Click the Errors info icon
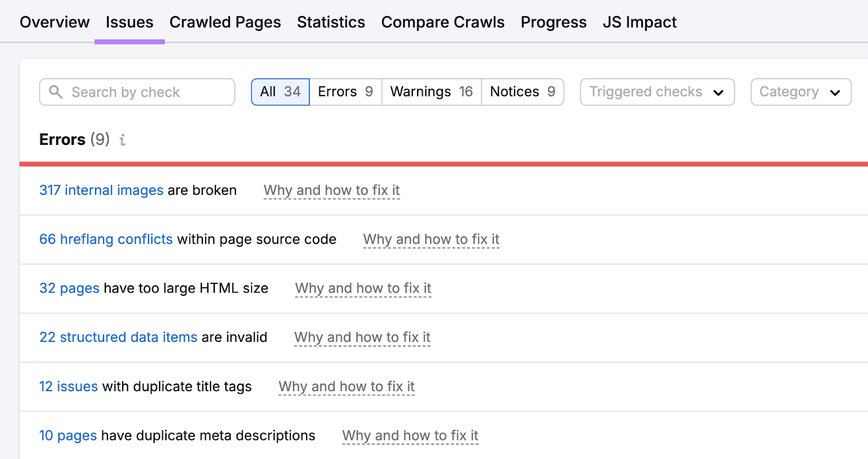Viewport: 868px width, 459px height. tap(123, 140)
